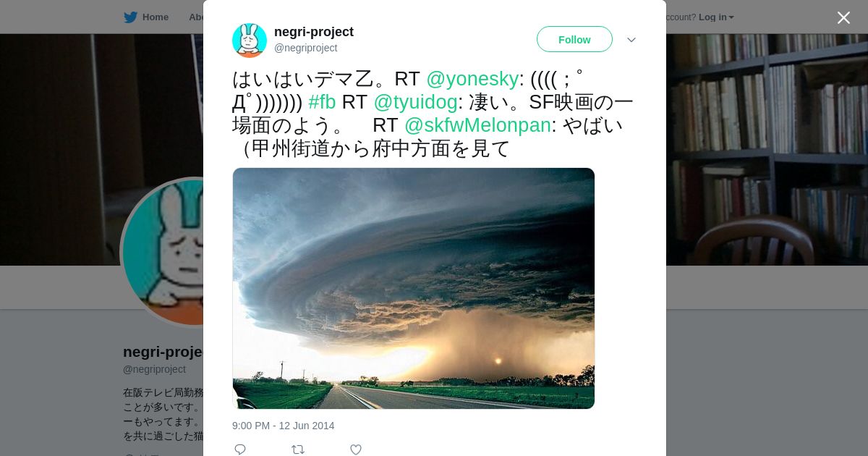Viewport: 868px width, 456px height.
Task: Open the Home menu item
Action: (156, 17)
